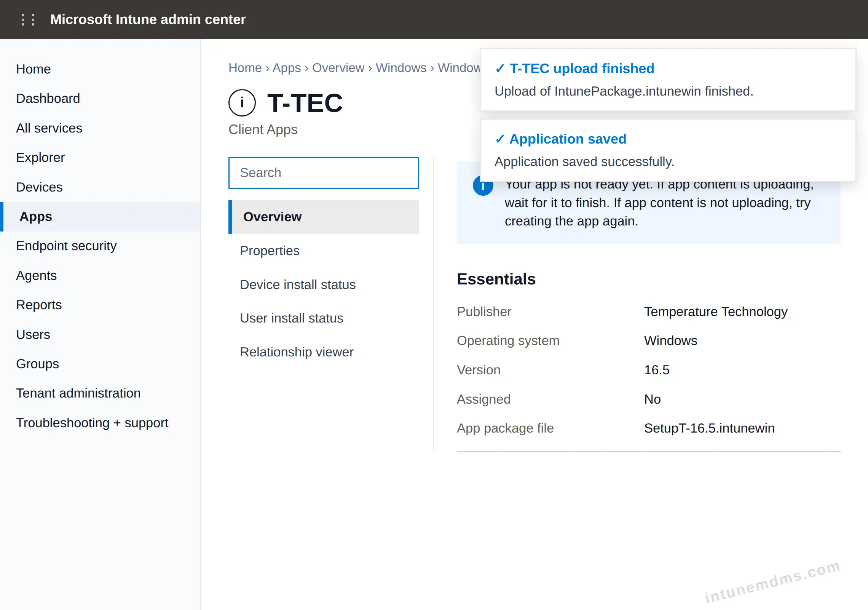The height and width of the screenshot is (610, 868).
Task: Click the Essentials heading
Action: pyautogui.click(x=496, y=279)
